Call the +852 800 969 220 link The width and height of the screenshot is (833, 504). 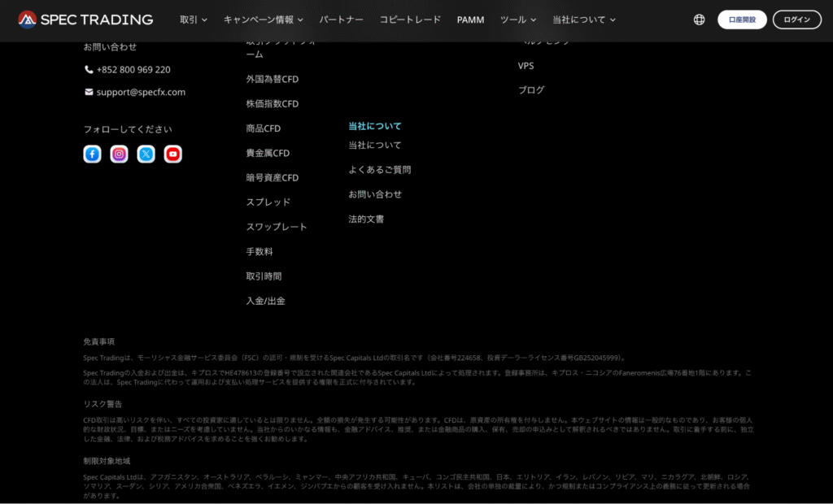pos(133,70)
